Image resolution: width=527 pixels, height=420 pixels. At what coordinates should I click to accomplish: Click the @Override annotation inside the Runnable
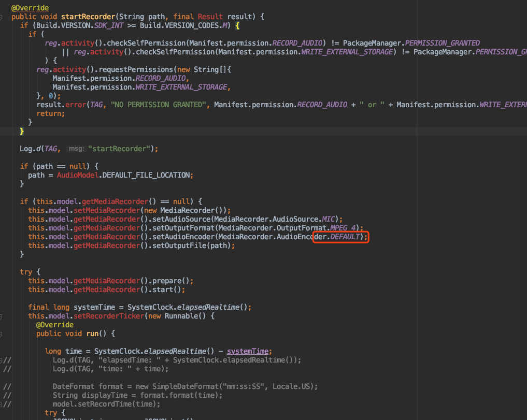[x=55, y=324]
